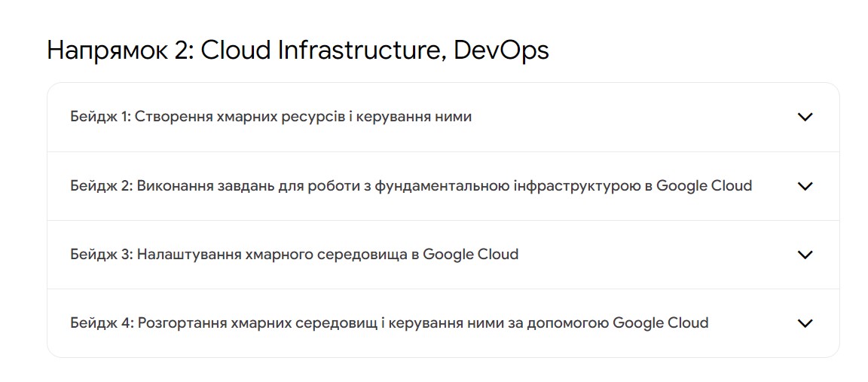Click "Google Cloud" text in the Бейдж 4 row
Viewport: 868px width, 382px height.
tap(661, 323)
